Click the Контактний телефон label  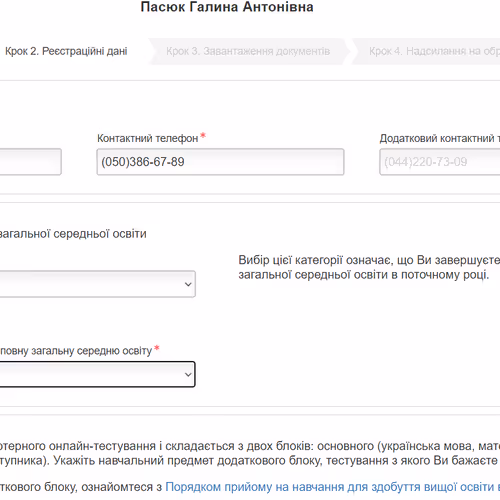(148, 138)
